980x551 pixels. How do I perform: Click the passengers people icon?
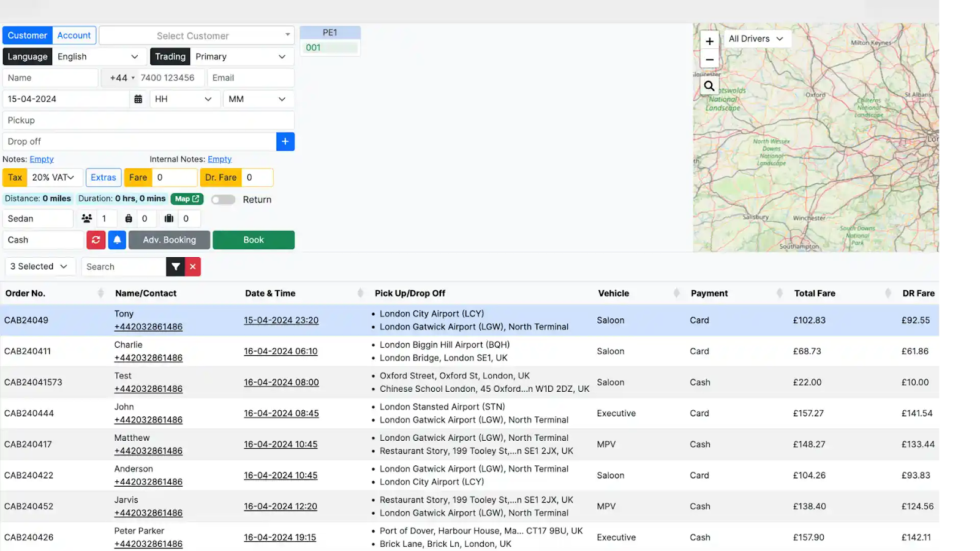coord(87,219)
